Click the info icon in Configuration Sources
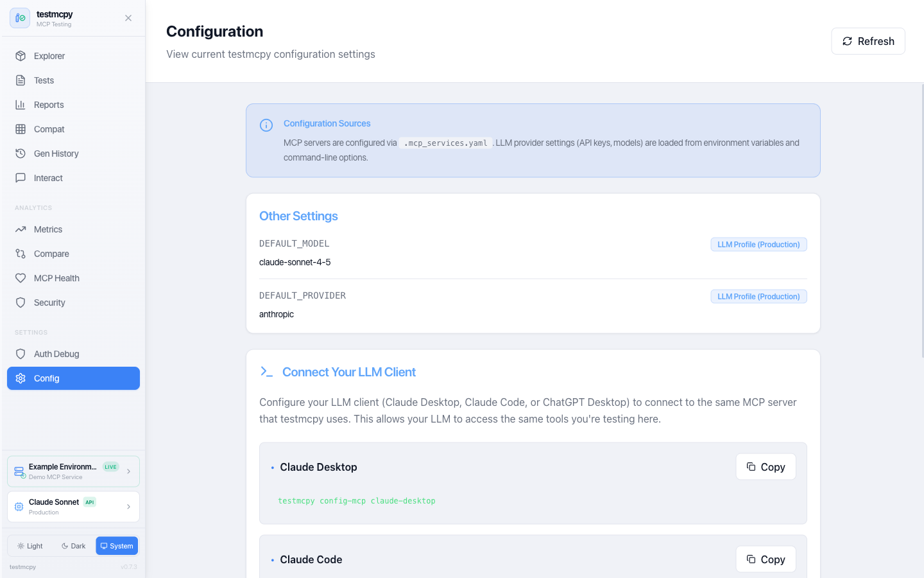Screen dimensions: 924x578 [x=266, y=125]
